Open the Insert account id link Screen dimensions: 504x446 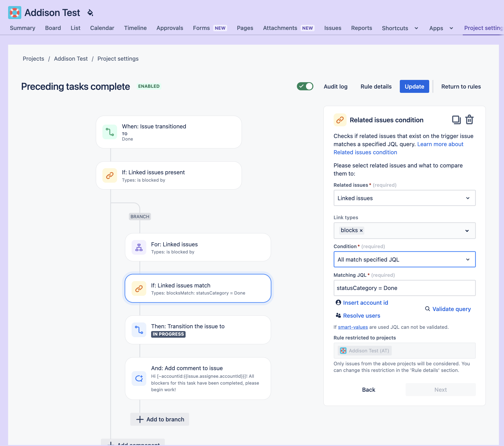(365, 303)
